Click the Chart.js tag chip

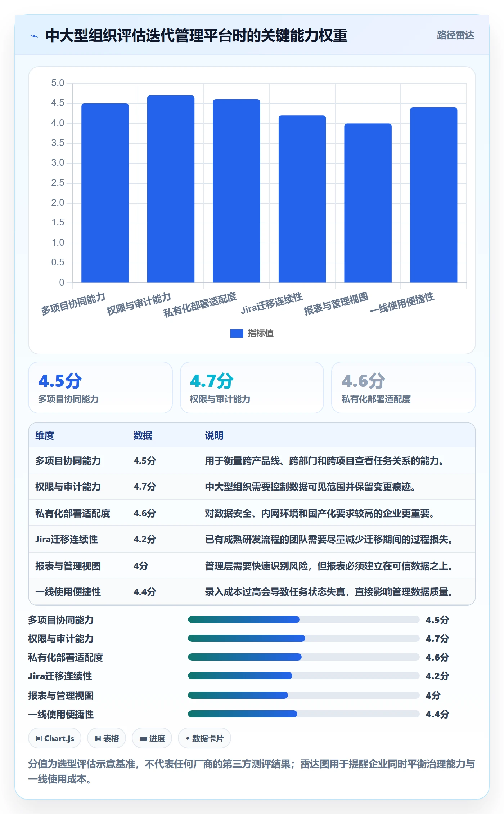point(55,738)
